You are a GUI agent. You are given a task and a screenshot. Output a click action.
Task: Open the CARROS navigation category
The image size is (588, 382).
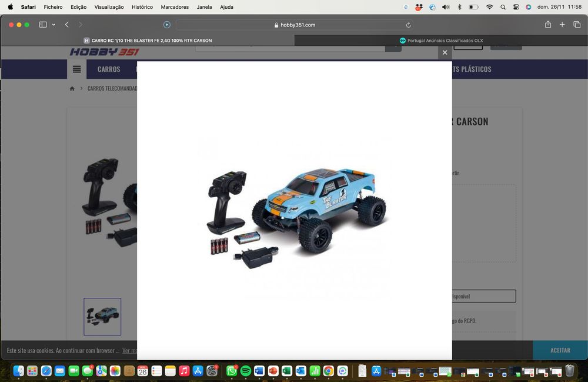pyautogui.click(x=109, y=69)
